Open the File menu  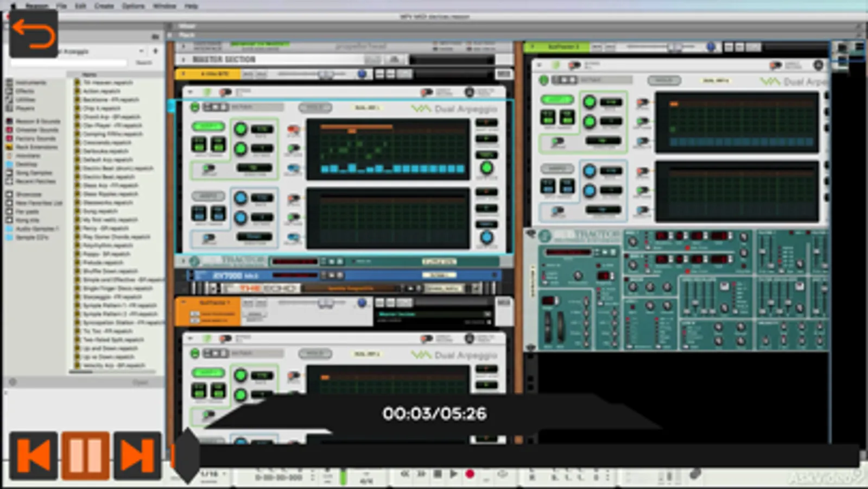coord(61,5)
